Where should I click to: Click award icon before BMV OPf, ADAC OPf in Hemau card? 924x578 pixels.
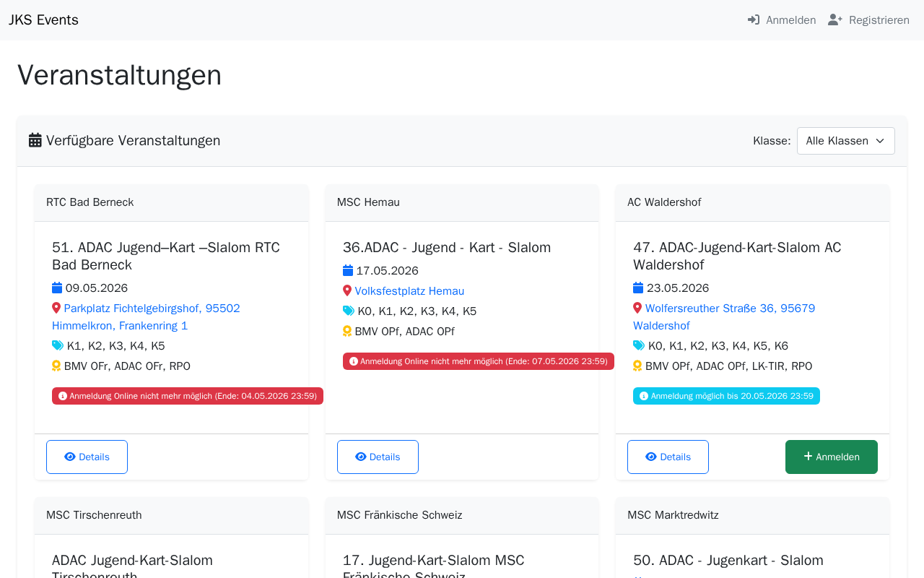(x=347, y=331)
